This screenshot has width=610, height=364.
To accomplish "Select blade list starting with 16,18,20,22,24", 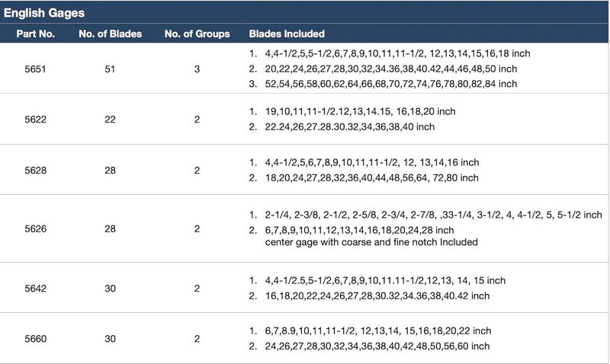I will [377, 296].
